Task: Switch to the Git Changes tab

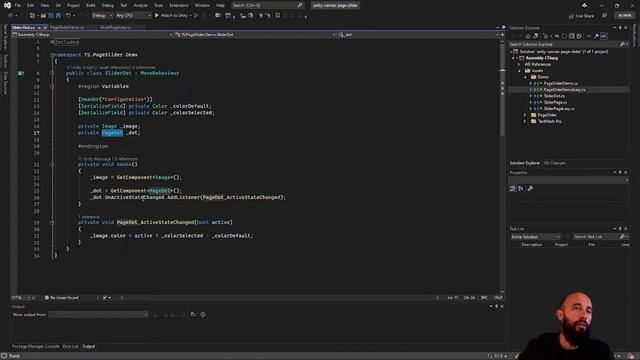Action: click(x=554, y=163)
